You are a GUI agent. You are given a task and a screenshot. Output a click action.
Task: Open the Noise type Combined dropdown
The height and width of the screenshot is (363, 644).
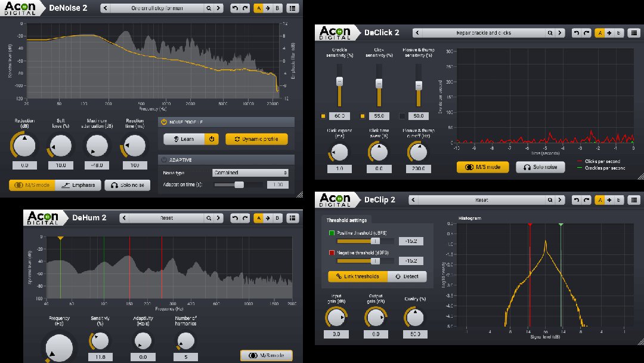tap(250, 173)
